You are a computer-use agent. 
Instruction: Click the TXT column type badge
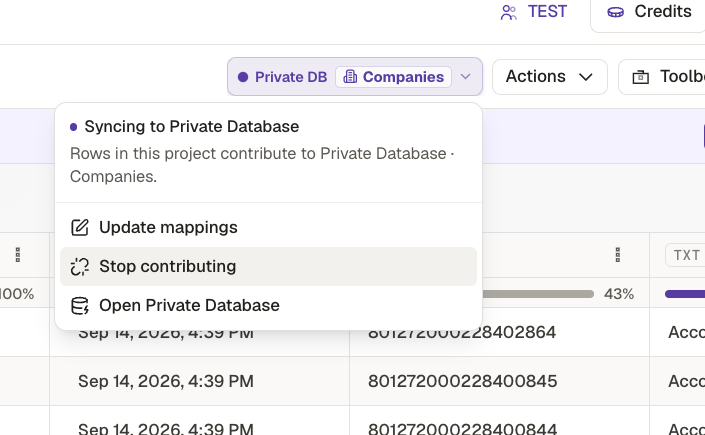click(x=685, y=255)
